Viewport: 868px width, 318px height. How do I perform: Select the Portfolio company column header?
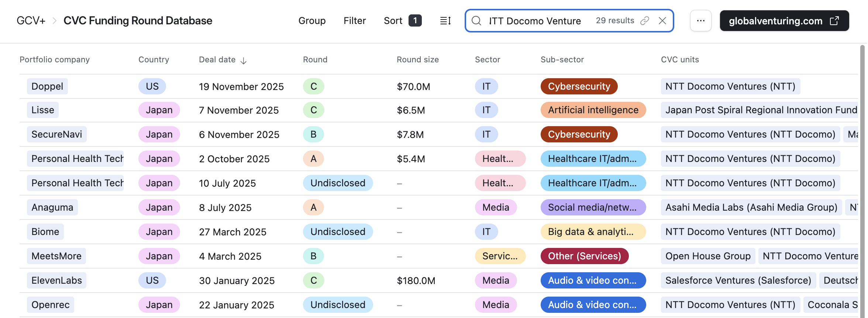[55, 59]
